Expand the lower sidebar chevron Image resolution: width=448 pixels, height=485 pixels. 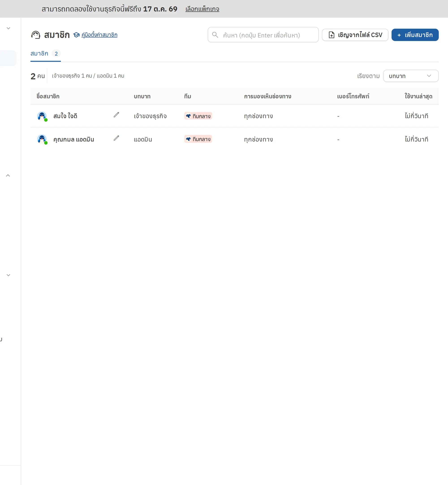pos(8,275)
